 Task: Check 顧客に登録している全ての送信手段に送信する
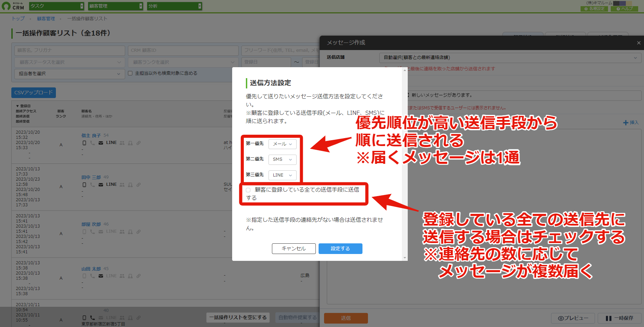pos(248,190)
